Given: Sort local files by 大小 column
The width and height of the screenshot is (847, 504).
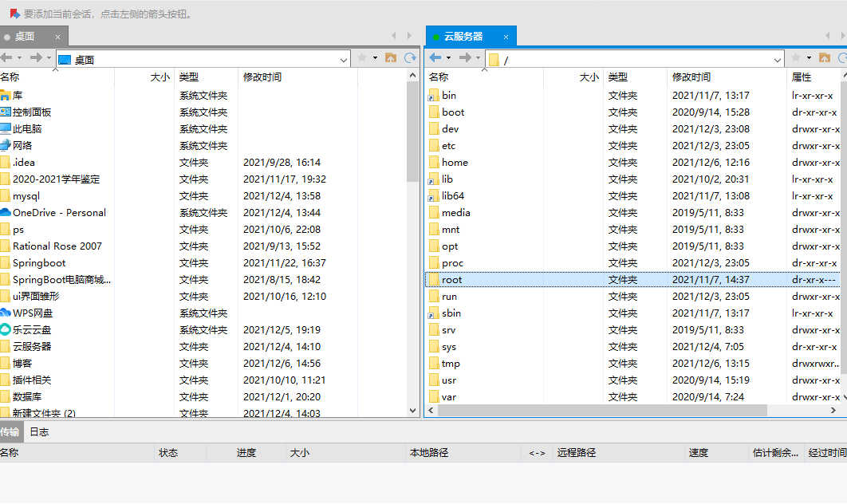Looking at the screenshot, I should [x=144, y=77].
